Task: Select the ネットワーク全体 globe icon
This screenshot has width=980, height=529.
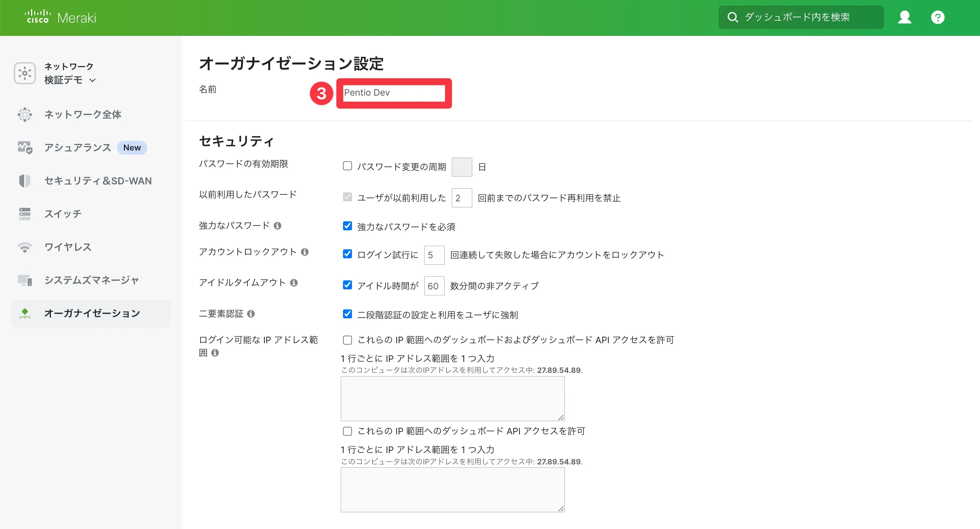Action: 24,114
